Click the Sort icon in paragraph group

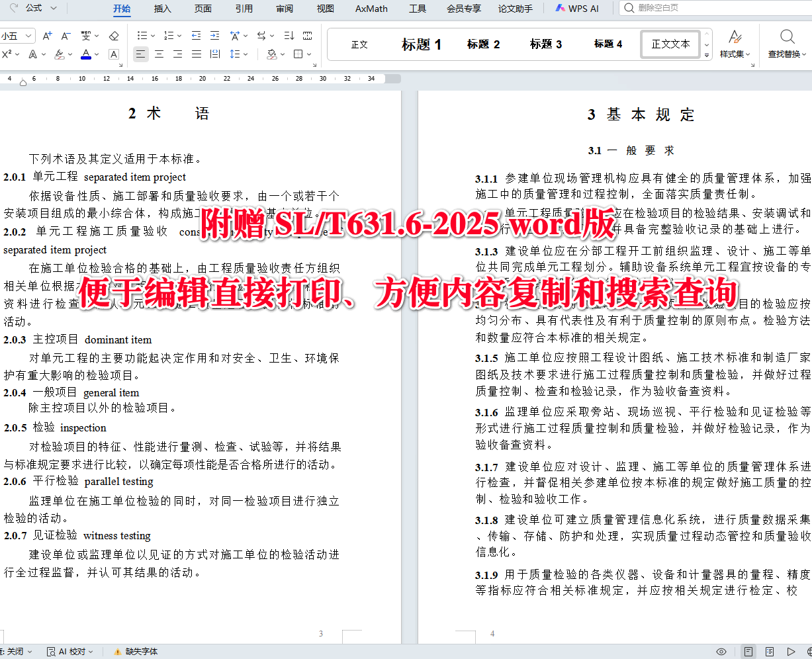(289, 36)
